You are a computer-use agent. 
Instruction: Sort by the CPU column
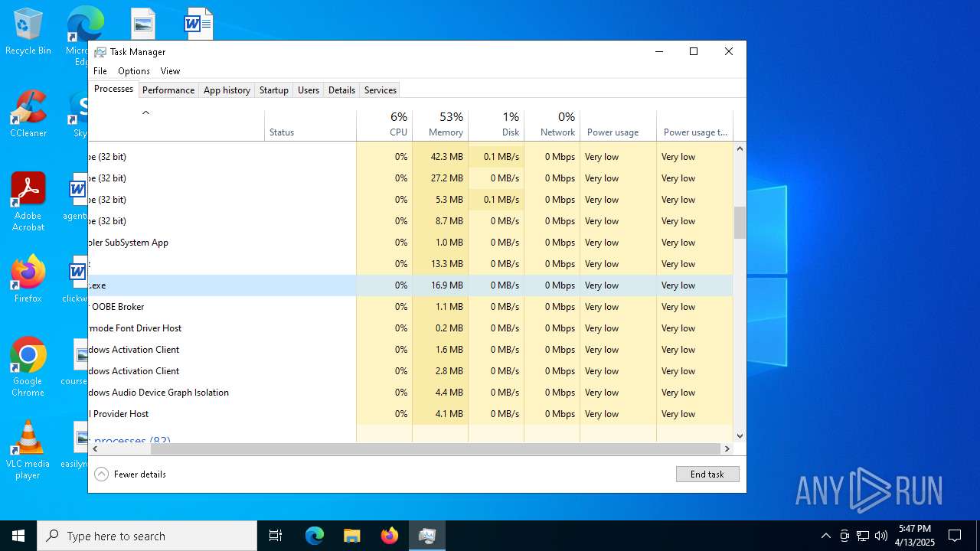click(384, 125)
